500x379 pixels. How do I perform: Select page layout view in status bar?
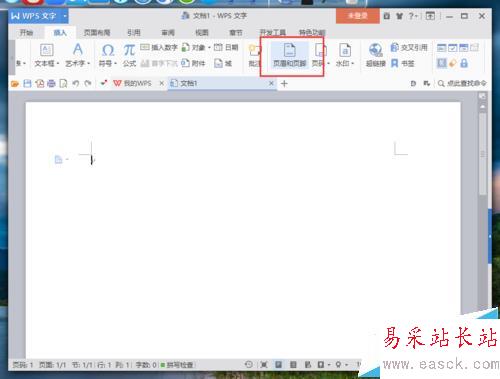coord(279,365)
